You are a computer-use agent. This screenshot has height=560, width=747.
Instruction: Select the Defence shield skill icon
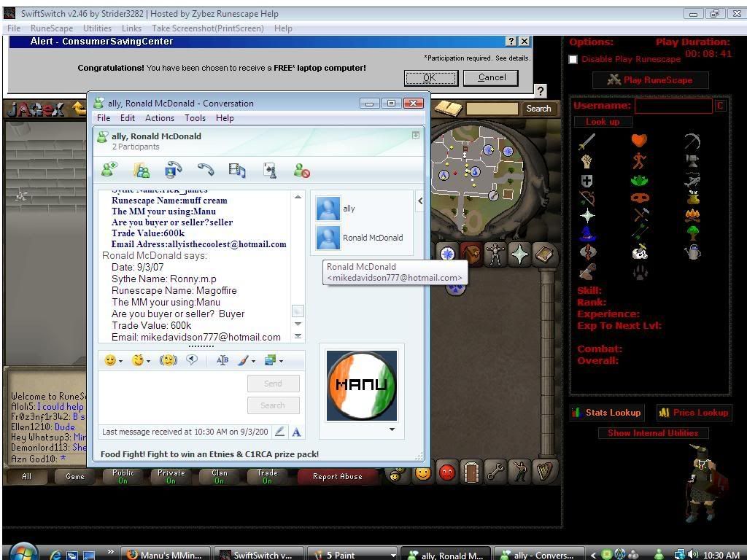pos(587,181)
